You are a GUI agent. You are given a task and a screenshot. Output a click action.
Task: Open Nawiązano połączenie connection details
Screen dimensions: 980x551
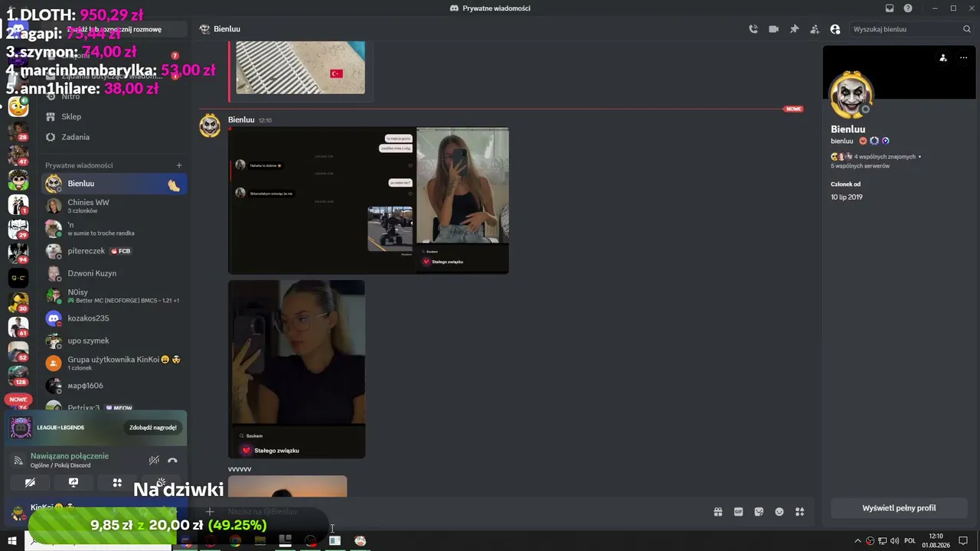(70, 456)
